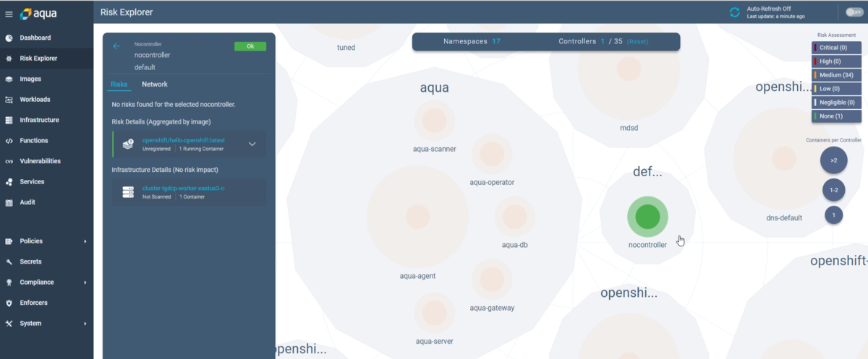
Task: Toggle the Medium (34) risk filter
Action: pos(836,75)
